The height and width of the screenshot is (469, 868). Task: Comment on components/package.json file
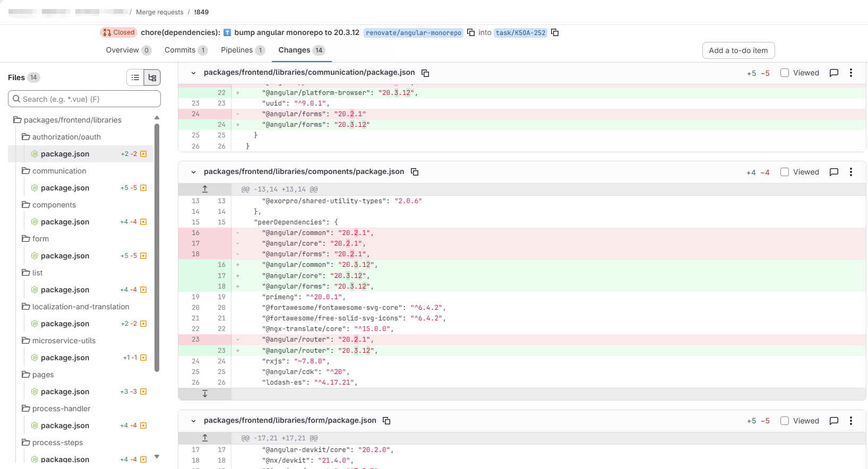click(x=834, y=172)
